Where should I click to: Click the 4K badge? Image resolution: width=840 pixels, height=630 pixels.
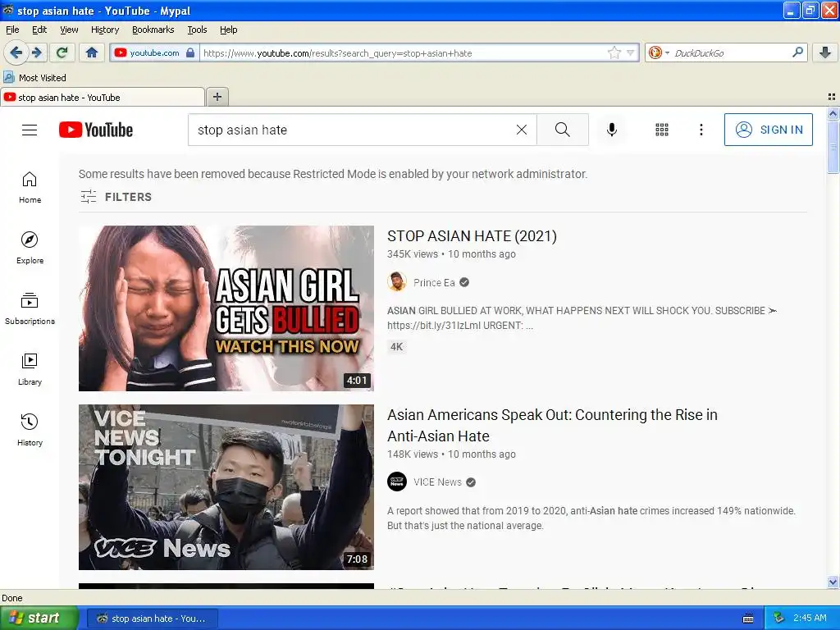coord(397,347)
